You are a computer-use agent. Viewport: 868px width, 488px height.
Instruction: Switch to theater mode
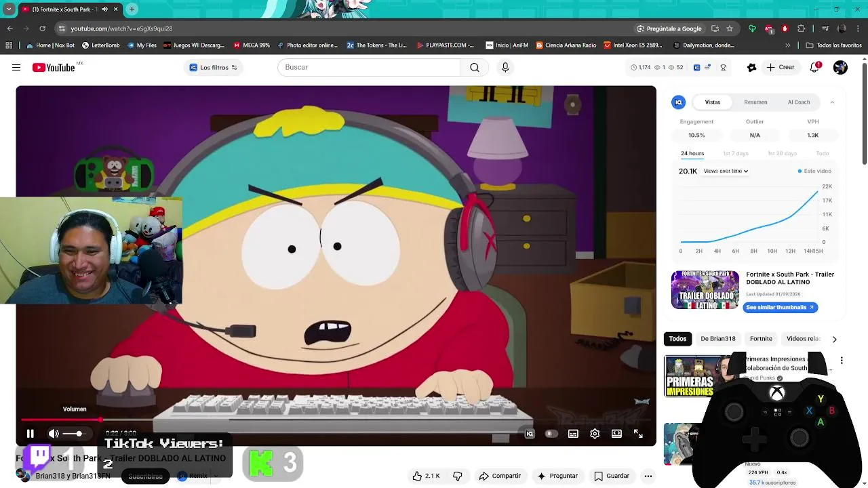pos(616,434)
